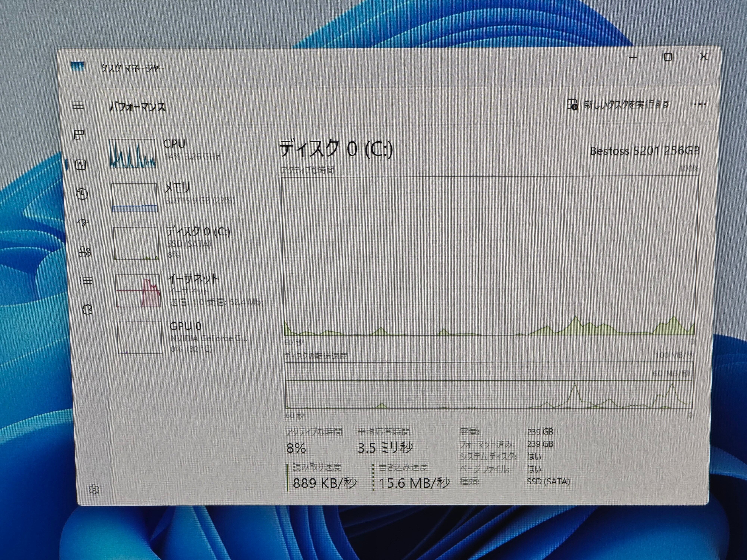
Task: Open the Users page icon
Action: 84,252
